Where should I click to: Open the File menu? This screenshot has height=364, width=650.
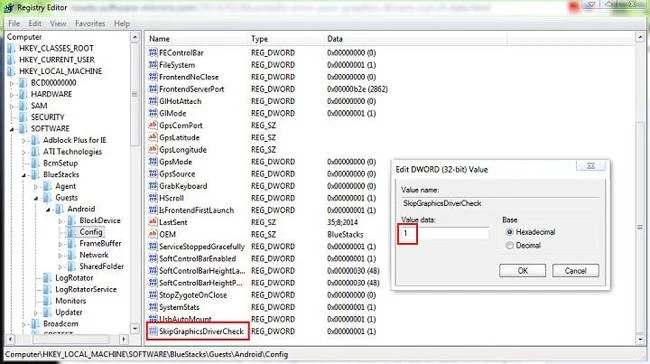(14, 24)
